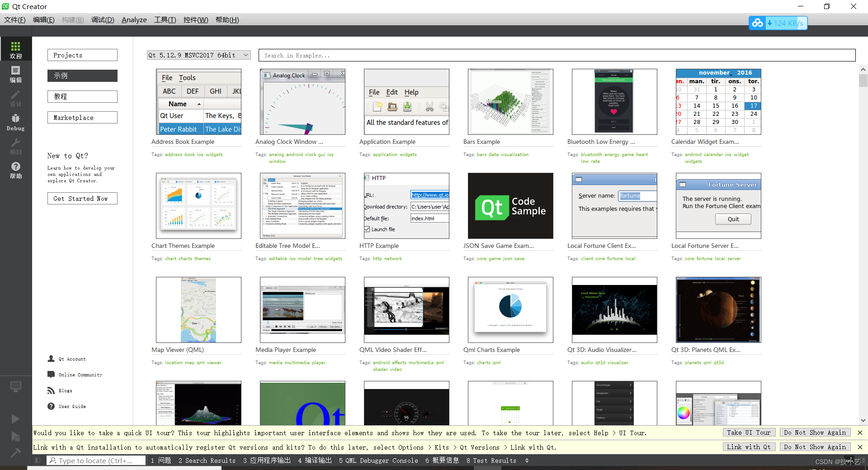Click the User Guide question mark icon
Image resolution: width=868 pixels, height=470 pixels.
51,406
